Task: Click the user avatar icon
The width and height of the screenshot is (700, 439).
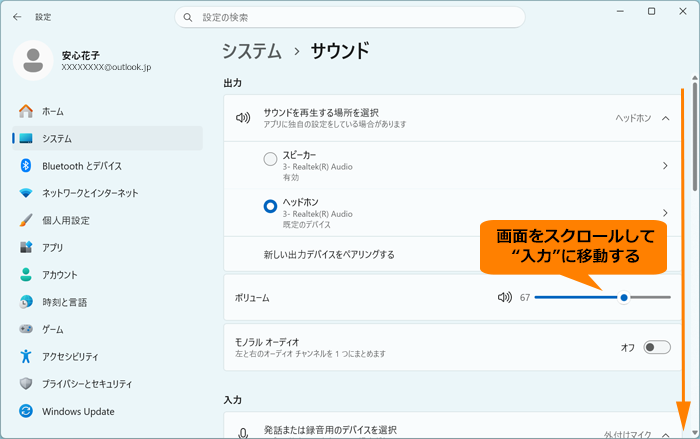Action: 33,60
